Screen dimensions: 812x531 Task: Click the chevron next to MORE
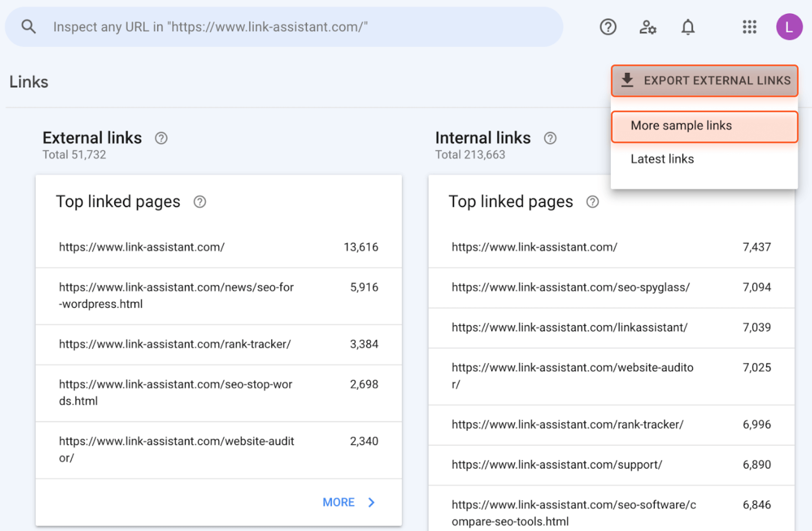click(371, 503)
